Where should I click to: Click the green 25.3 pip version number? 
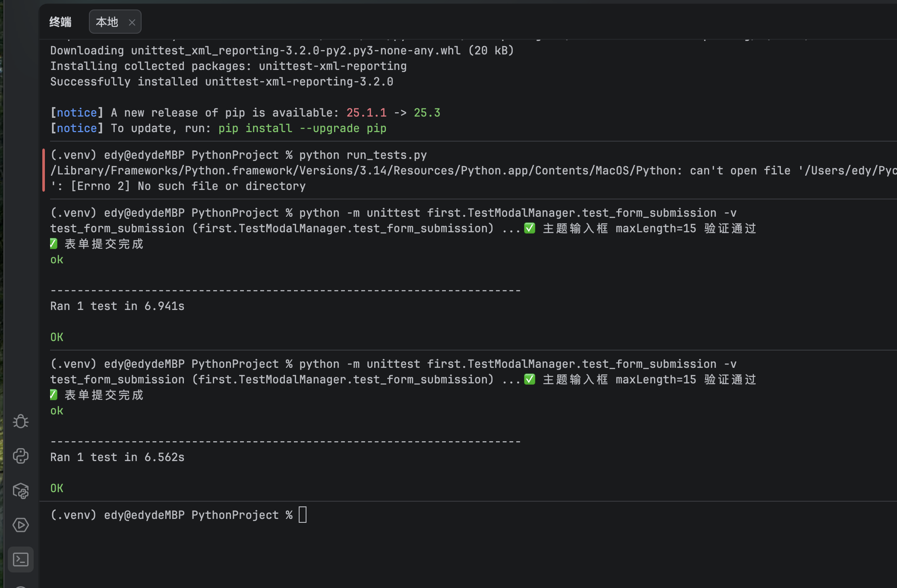(427, 113)
